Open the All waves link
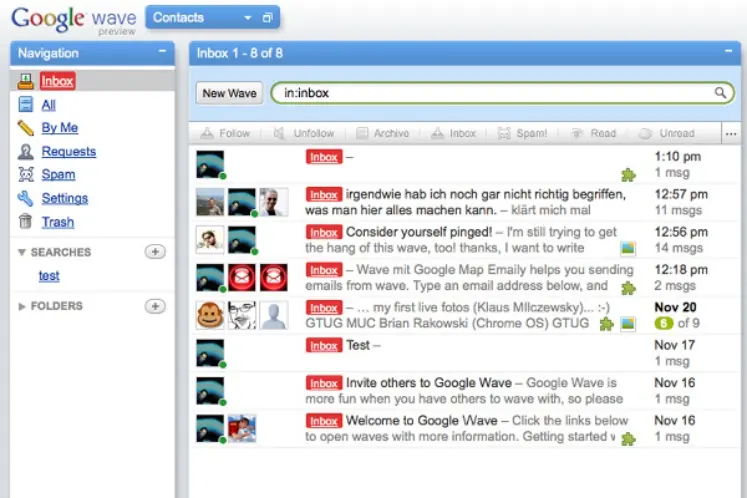The image size is (747, 498). point(48,105)
